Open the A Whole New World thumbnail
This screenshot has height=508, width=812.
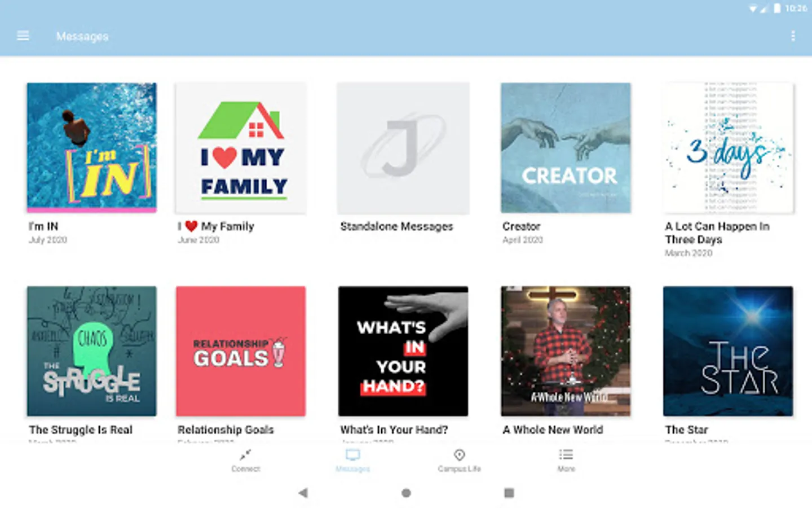[566, 351]
